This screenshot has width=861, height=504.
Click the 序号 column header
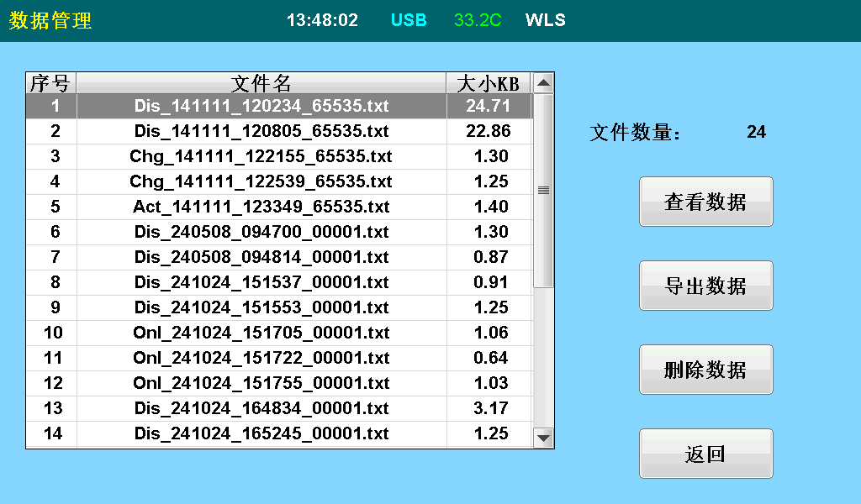(x=50, y=82)
